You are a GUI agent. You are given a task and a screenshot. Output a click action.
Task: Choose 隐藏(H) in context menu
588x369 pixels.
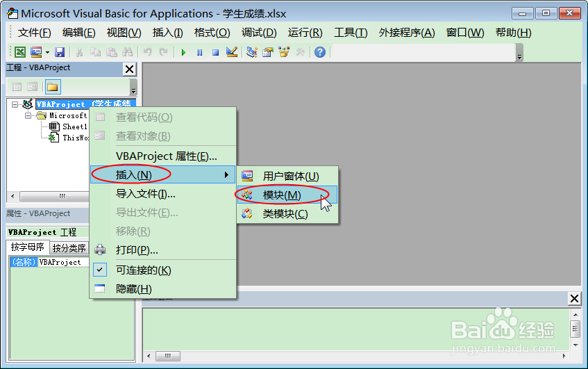pyautogui.click(x=162, y=288)
